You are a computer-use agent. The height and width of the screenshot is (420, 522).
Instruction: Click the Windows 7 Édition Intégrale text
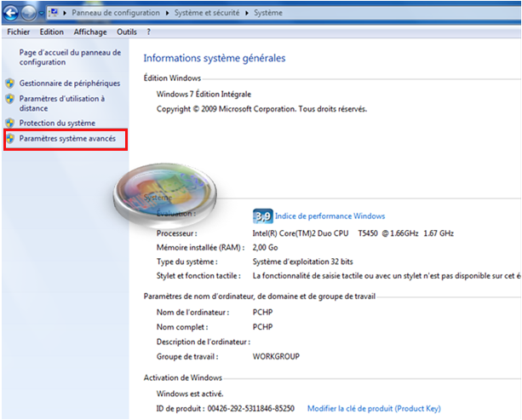[x=204, y=95]
